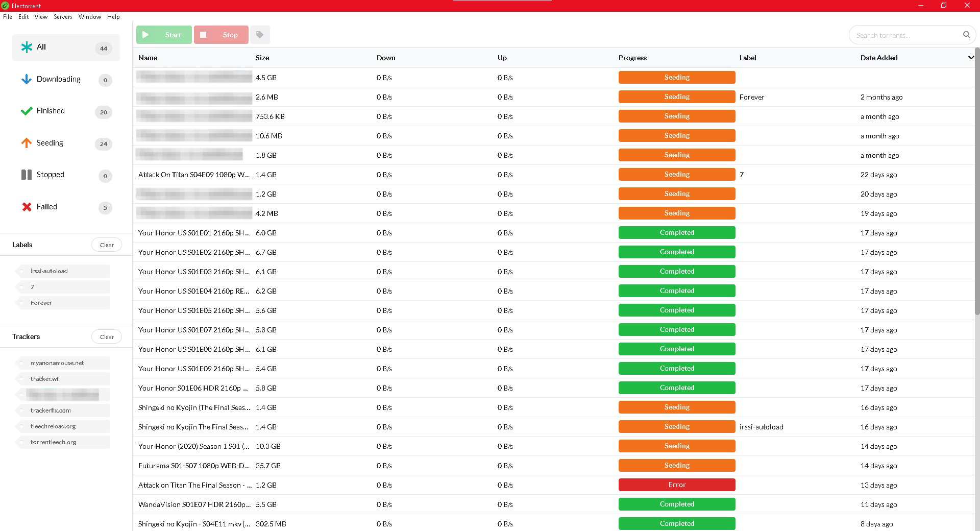Click the tag label icon in toolbar
The height and width of the screenshot is (531, 980).
pyautogui.click(x=260, y=35)
